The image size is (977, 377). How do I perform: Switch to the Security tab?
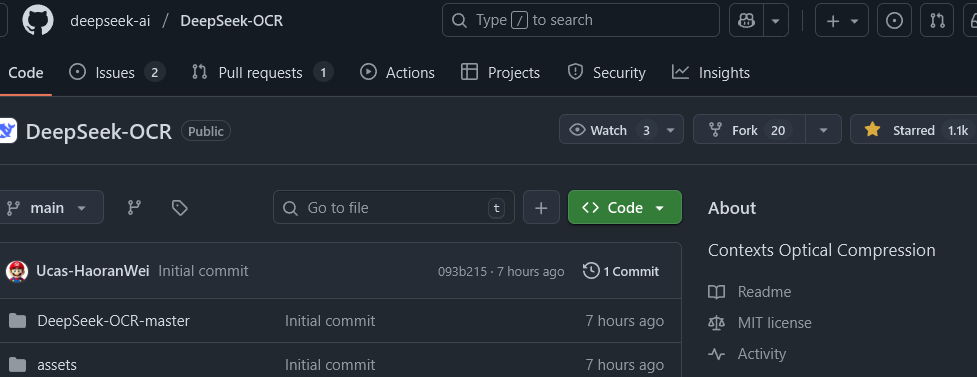click(606, 73)
